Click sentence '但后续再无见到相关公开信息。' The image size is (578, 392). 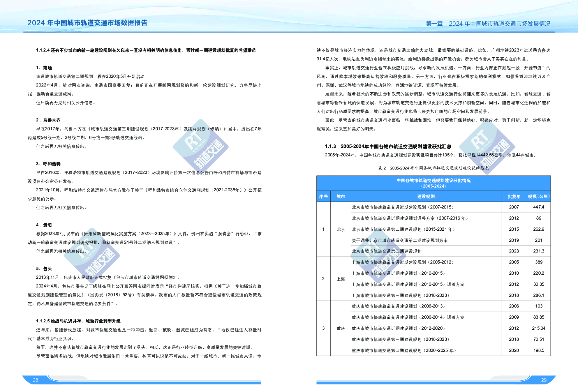coord(66,103)
